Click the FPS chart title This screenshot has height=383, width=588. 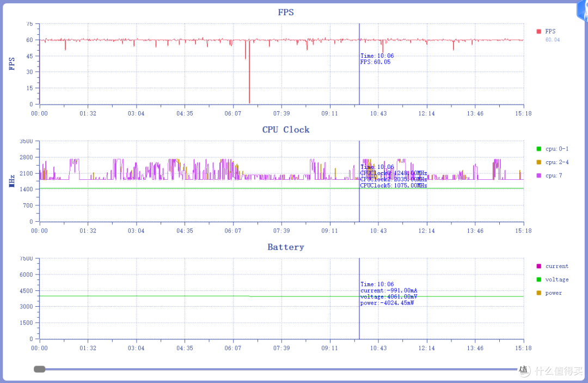pyautogui.click(x=286, y=13)
